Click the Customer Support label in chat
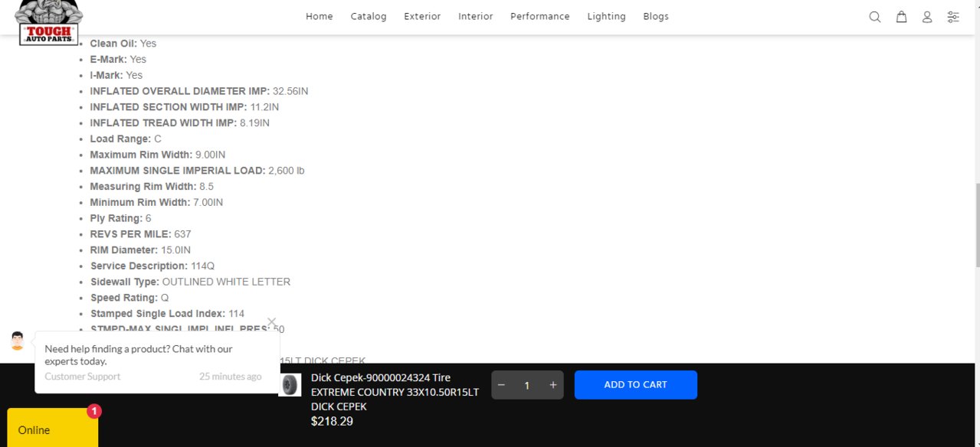Viewport: 980px width, 447px height. pos(83,377)
